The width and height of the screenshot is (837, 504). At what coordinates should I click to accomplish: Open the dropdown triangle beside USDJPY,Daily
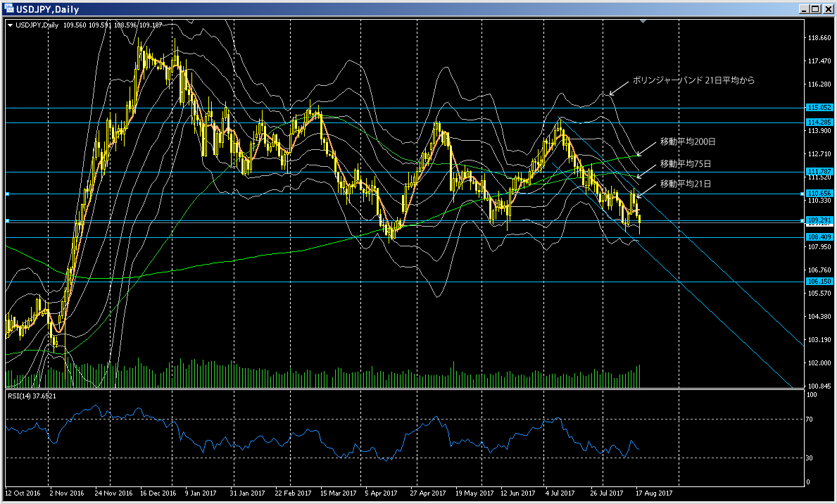10,25
